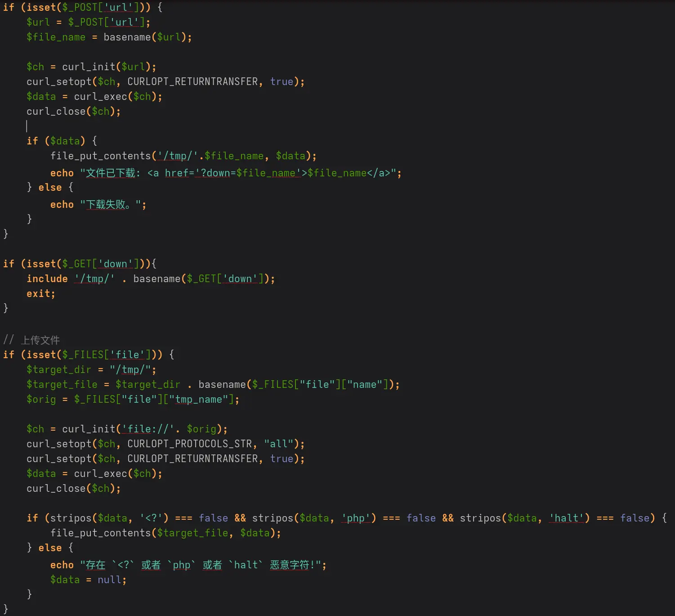Place cursor on the $data = null line
The image size is (675, 616).
[x=88, y=580]
